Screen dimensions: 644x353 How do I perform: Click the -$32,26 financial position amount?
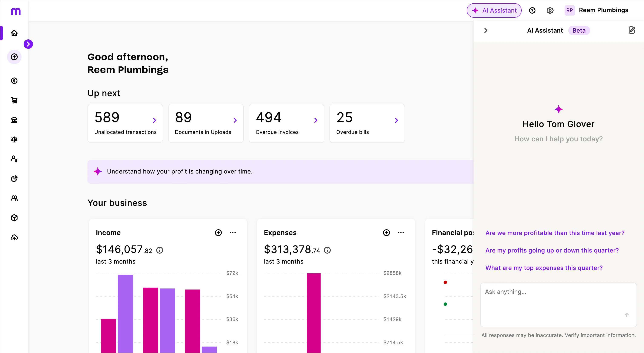coord(452,250)
